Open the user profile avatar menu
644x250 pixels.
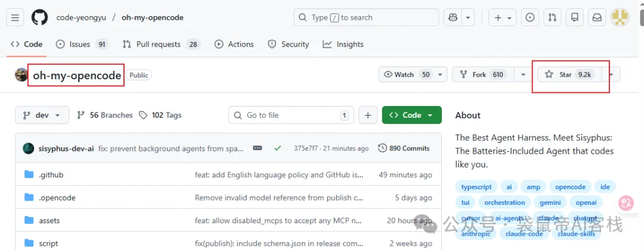(x=620, y=18)
